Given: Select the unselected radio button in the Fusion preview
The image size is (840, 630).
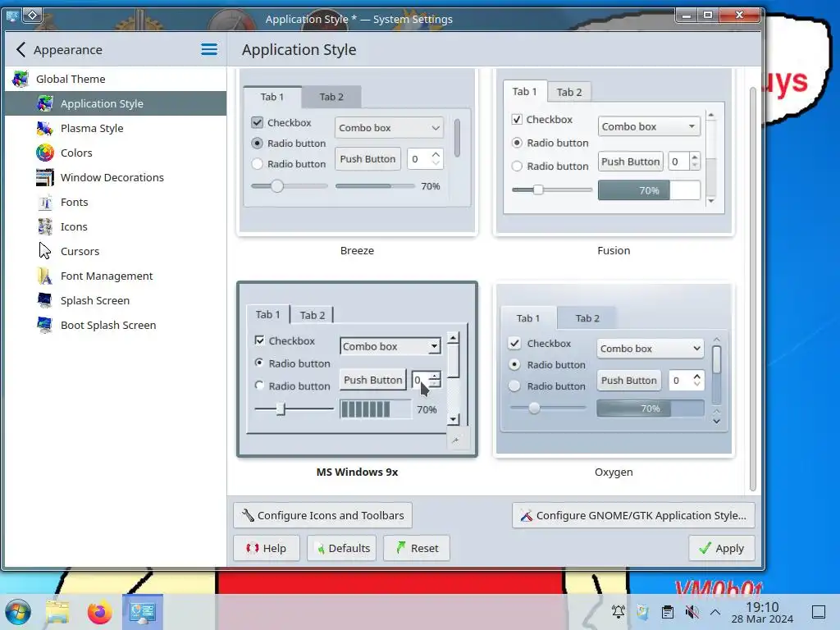Looking at the screenshot, I should (x=517, y=166).
